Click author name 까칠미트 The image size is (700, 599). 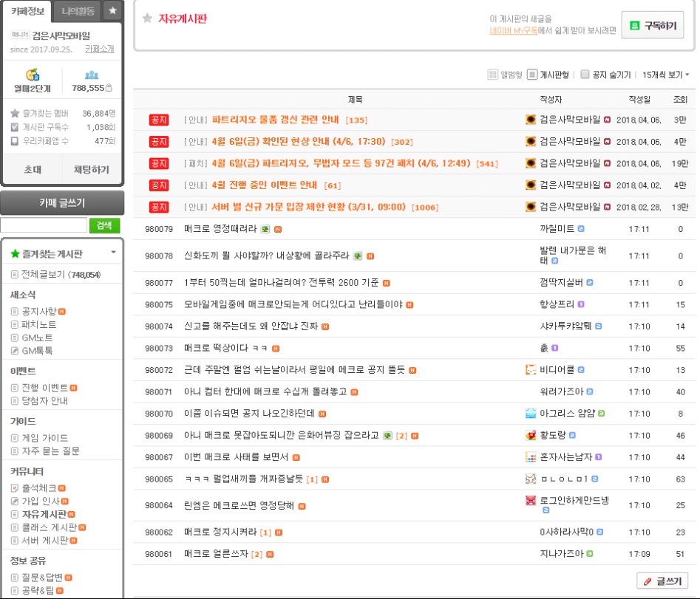pyautogui.click(x=557, y=229)
